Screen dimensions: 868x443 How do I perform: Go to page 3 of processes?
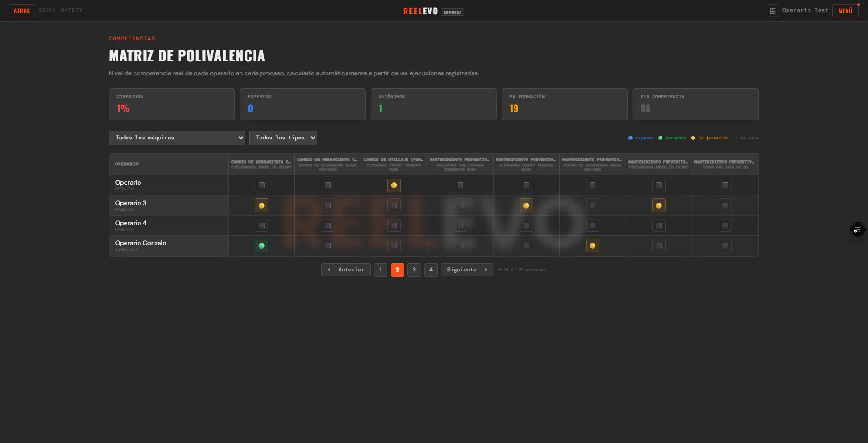tap(414, 270)
